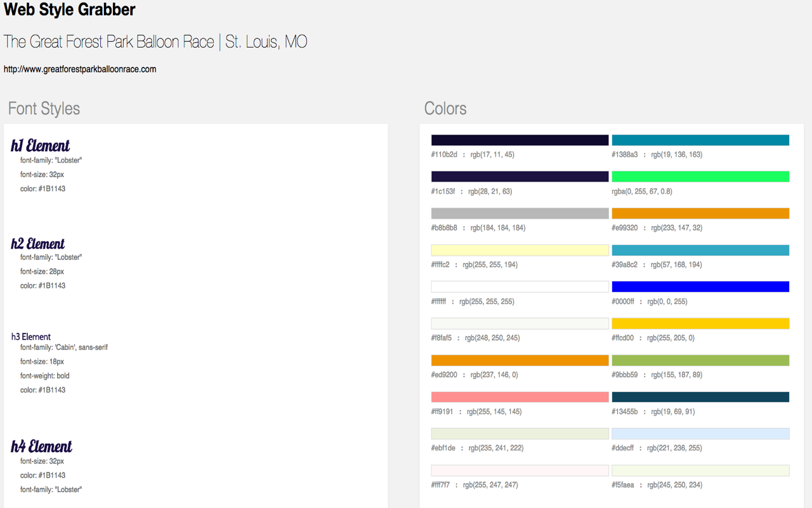Click the rgb(184, 184, 184) value

pos(498,228)
